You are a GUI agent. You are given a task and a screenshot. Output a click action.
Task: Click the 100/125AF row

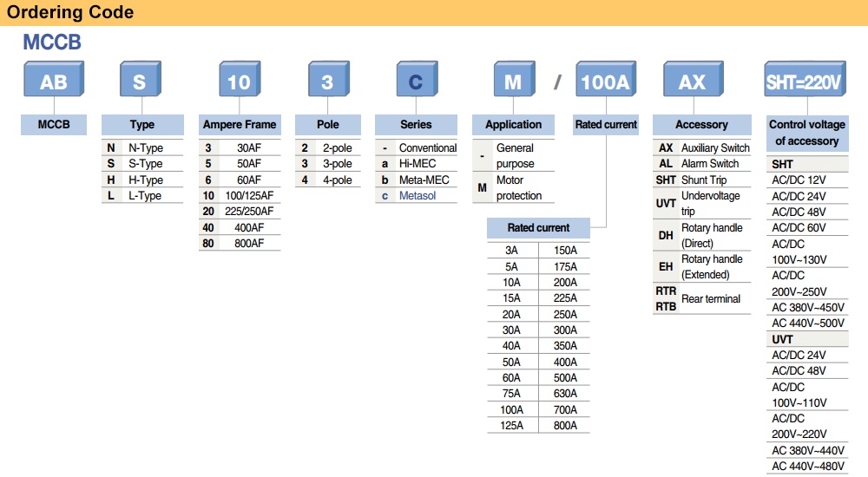[x=240, y=195]
